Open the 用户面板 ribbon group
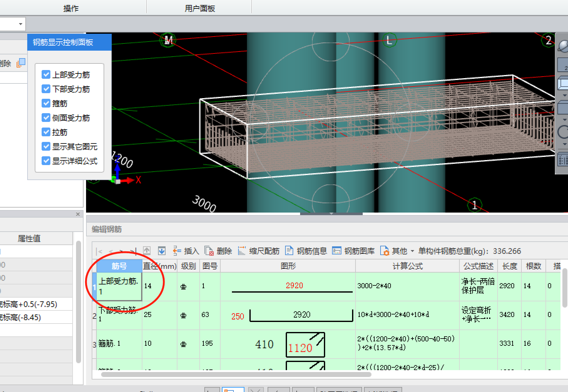The width and height of the screenshot is (568, 392). pyautogui.click(x=200, y=8)
